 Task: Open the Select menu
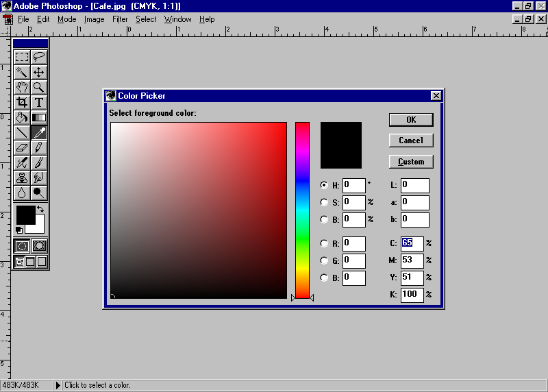[146, 19]
